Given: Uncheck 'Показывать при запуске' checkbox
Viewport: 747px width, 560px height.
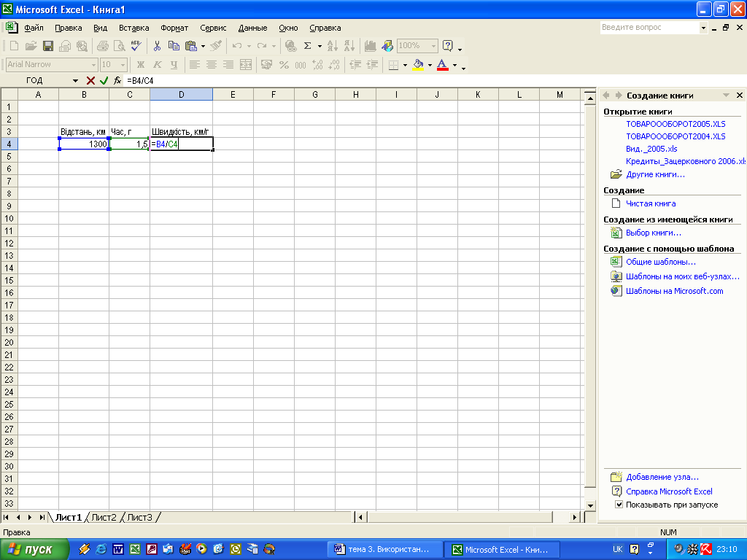Looking at the screenshot, I should coord(619,505).
